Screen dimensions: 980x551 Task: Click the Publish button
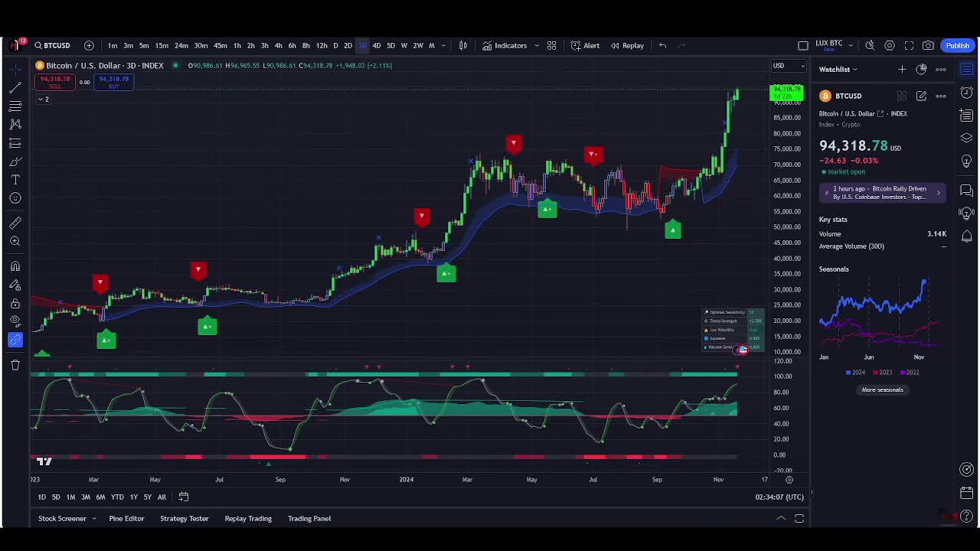957,46
